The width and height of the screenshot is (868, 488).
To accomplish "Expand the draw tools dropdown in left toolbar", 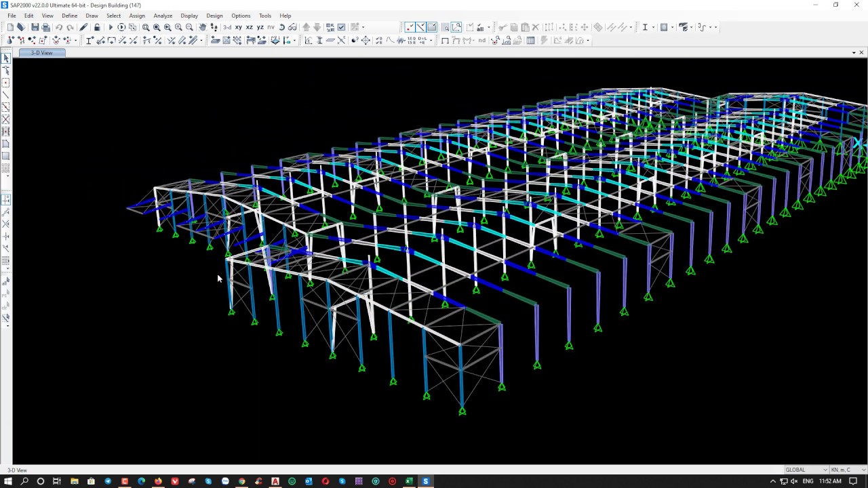I will tap(6, 176).
